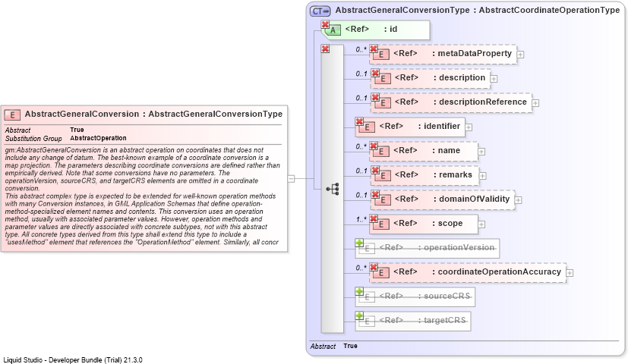628x364 pixels.
Task: Select the id attribute reference
Action: (x=376, y=30)
